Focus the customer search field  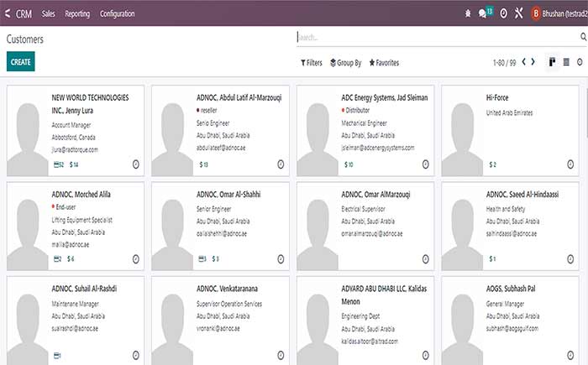437,37
